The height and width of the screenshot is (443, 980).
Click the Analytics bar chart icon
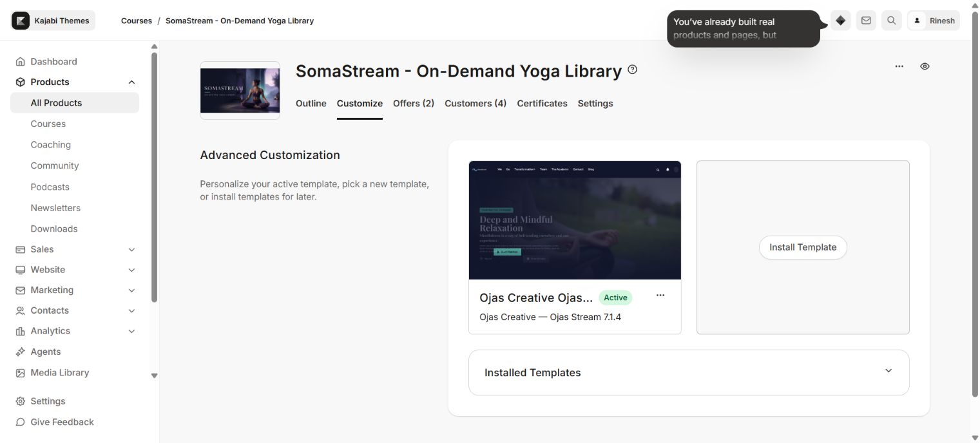pos(21,331)
